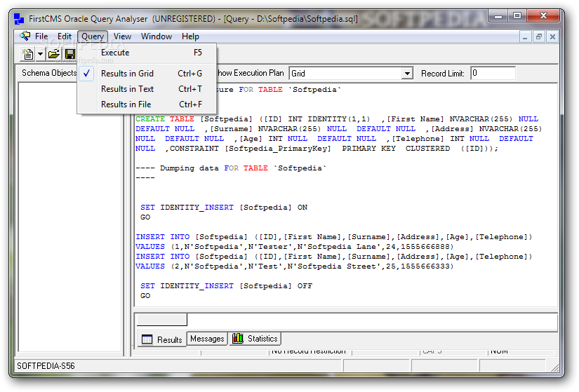Select Results in File menu entry
The image size is (579, 392).
147,104
